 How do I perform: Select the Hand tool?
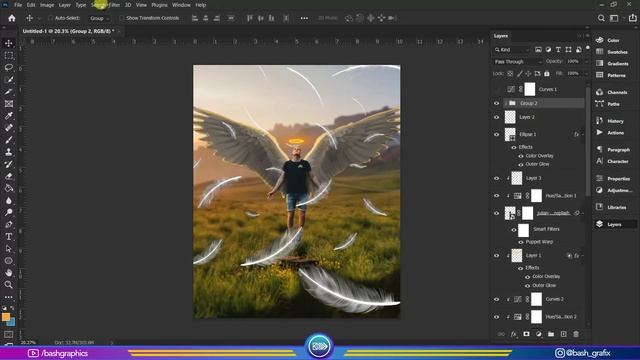pyautogui.click(x=9, y=273)
